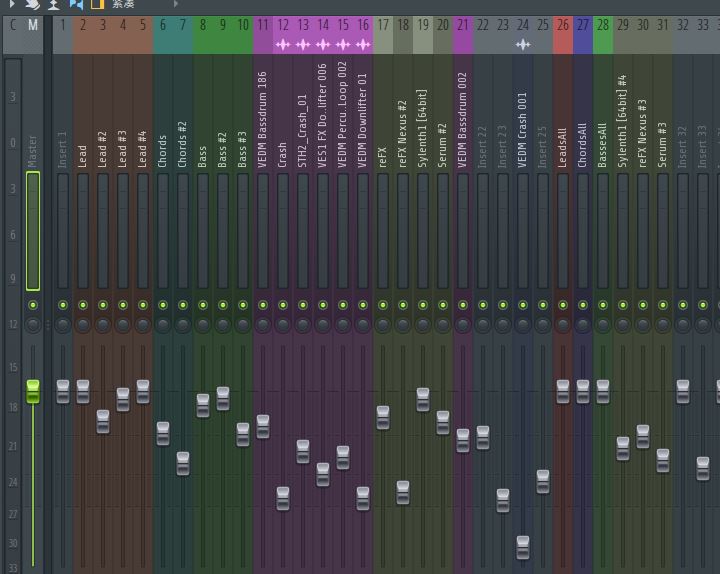Expand the arrow right of 紧凑 label
The height and width of the screenshot is (574, 720).
click(175, 4)
